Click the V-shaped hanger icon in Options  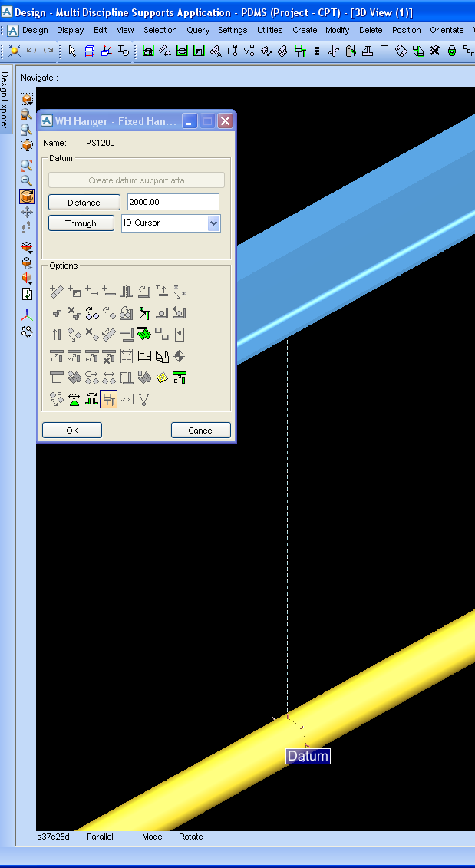(x=143, y=399)
